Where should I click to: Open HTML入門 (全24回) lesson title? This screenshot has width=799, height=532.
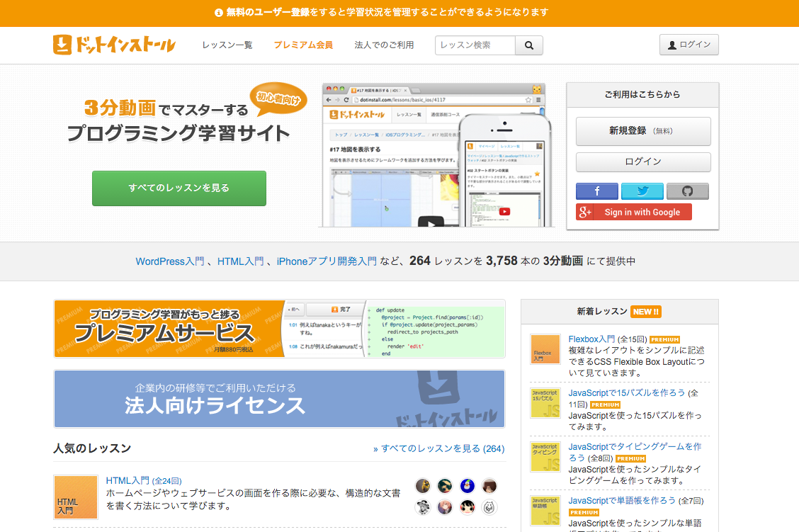click(x=144, y=480)
